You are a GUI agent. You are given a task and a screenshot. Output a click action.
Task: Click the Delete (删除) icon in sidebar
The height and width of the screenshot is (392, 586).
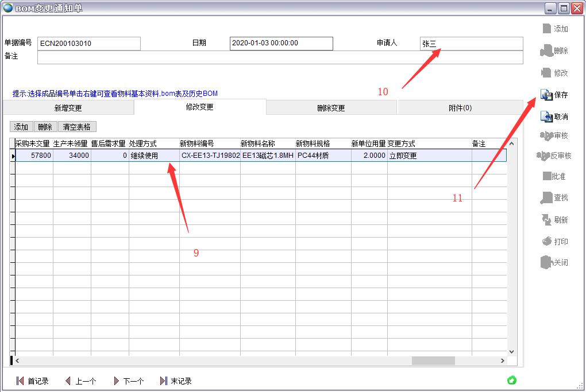(x=546, y=51)
